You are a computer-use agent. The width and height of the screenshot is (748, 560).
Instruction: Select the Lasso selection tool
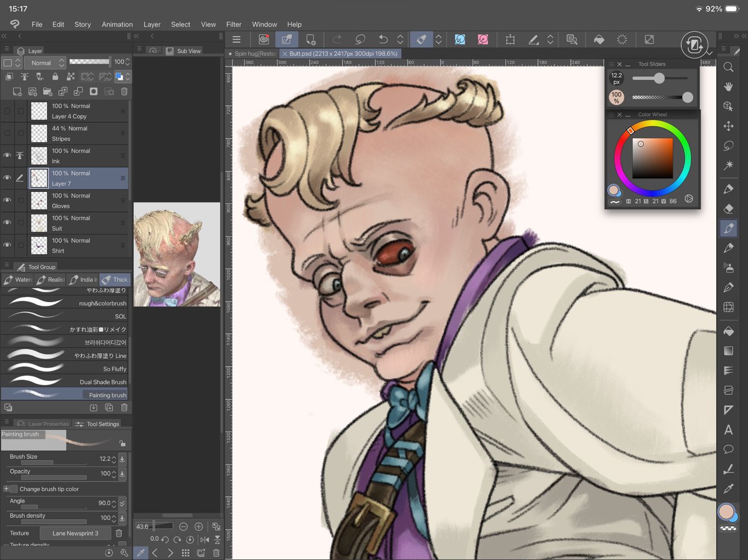click(x=728, y=146)
